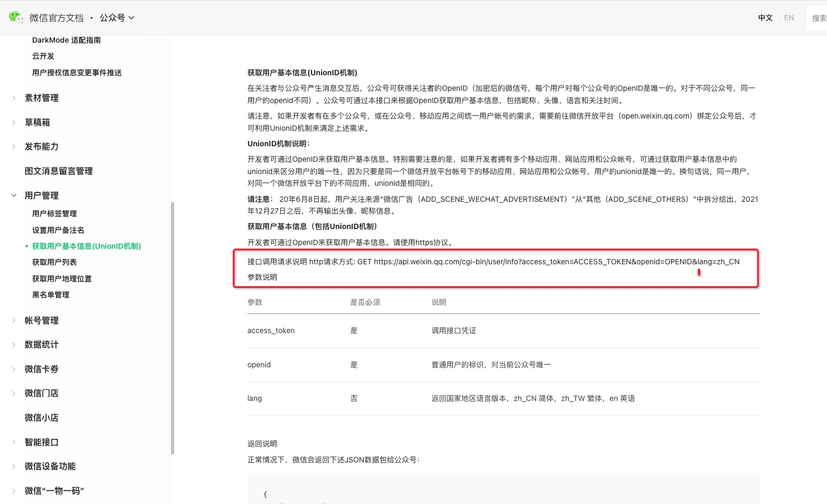The height and width of the screenshot is (504, 827).
Task: Select 获取用户基本信息(UnionID机制) sidebar item
Action: click(87, 246)
